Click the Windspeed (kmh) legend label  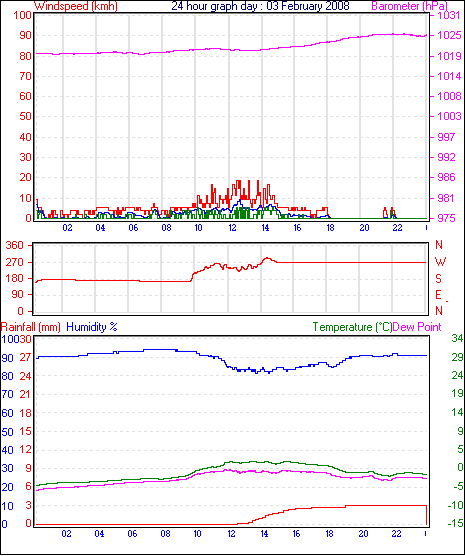coord(76,6)
